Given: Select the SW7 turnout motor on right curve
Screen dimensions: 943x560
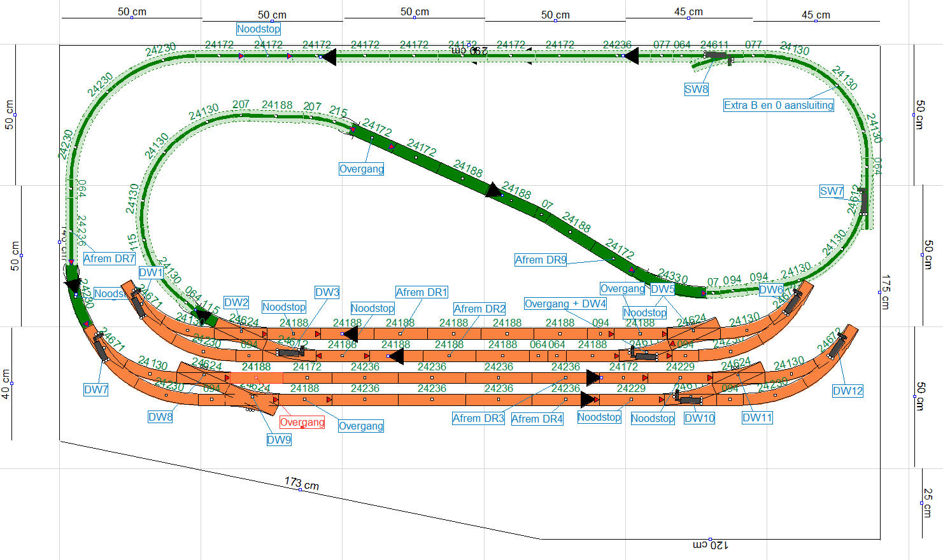Looking at the screenshot, I should point(863,200).
